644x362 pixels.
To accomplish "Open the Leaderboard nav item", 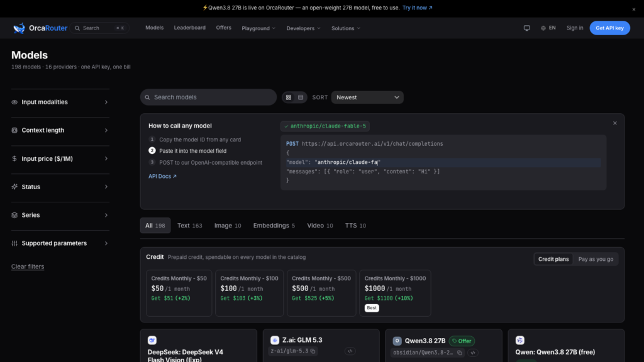I will pos(190,28).
